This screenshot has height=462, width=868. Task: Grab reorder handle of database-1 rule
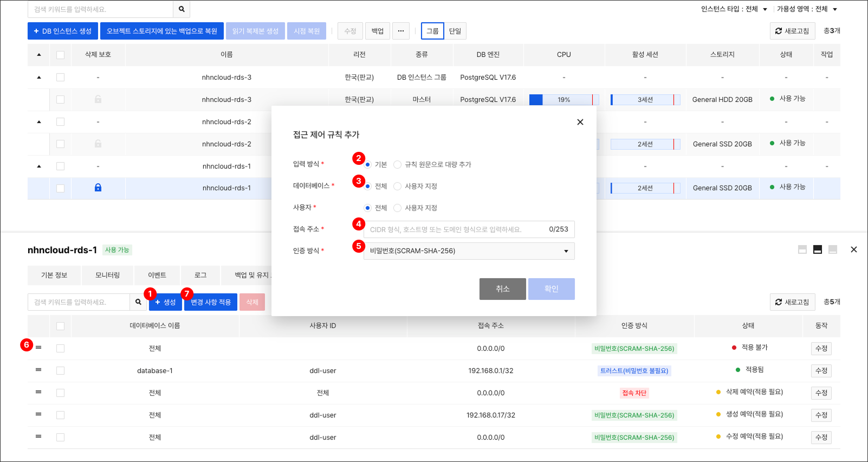click(x=38, y=369)
